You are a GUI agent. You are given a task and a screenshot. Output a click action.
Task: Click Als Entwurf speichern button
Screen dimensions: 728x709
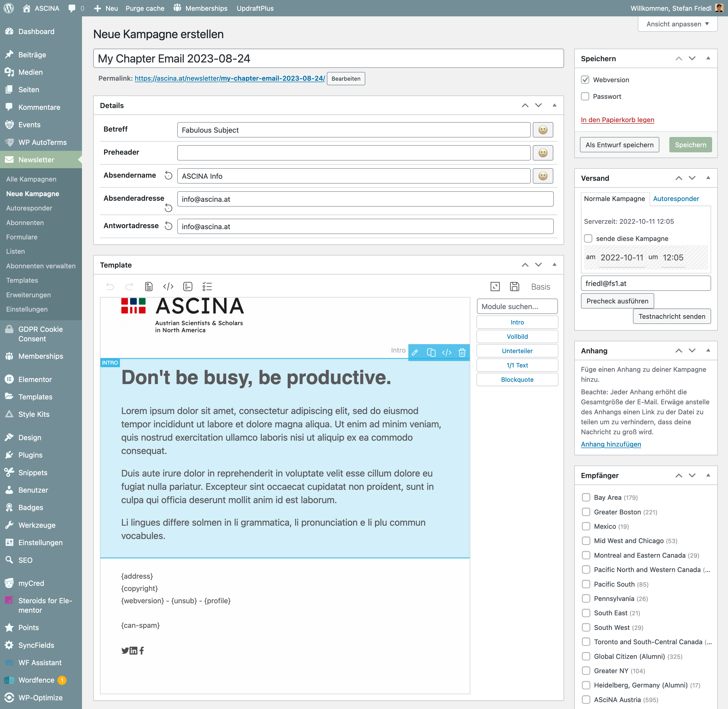point(619,145)
